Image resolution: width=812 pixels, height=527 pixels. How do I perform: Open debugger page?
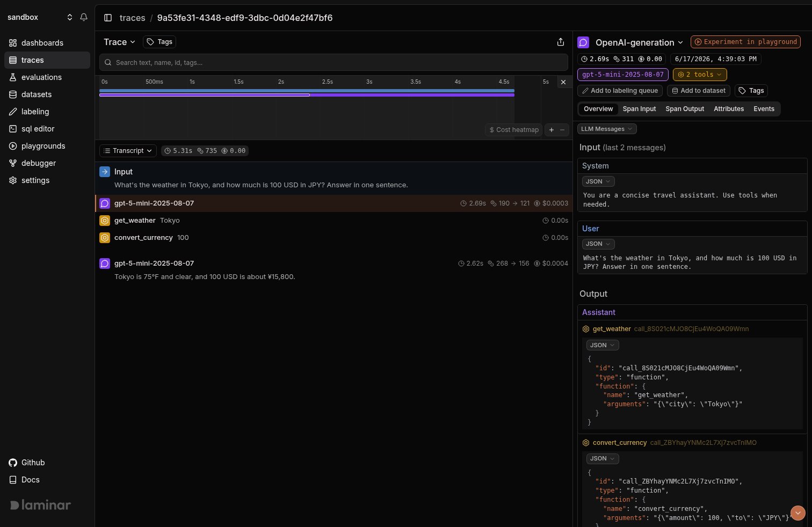coord(47,163)
